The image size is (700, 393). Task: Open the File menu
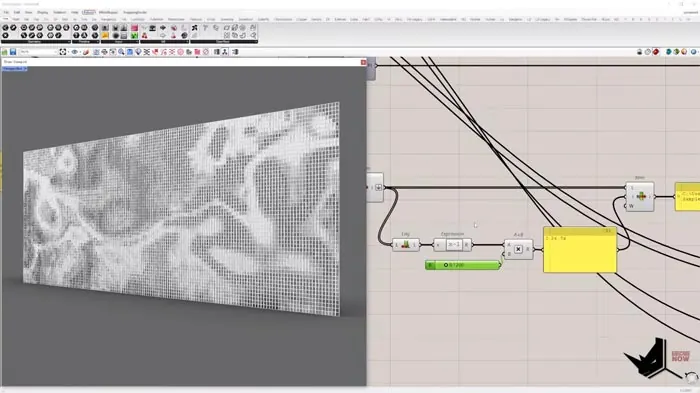[x=6, y=13]
